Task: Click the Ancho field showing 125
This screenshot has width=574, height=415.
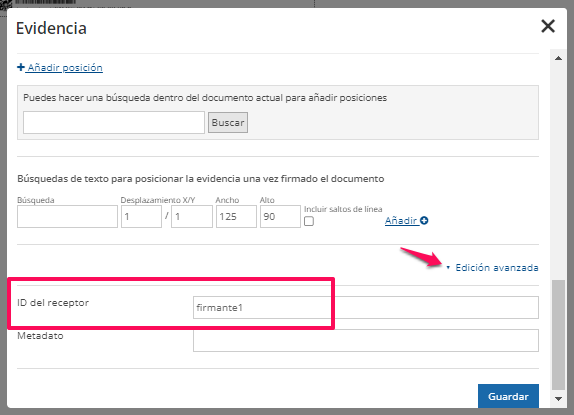Action: pyautogui.click(x=236, y=216)
